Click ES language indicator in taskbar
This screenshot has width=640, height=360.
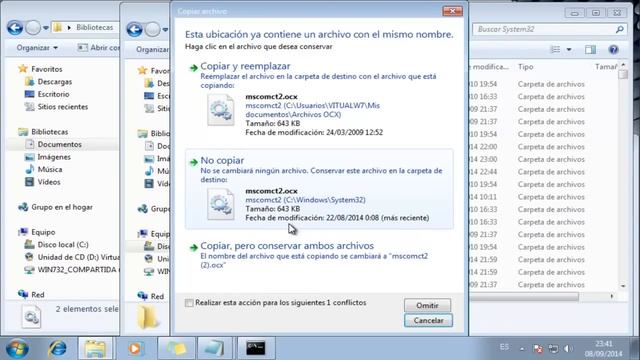(504, 347)
